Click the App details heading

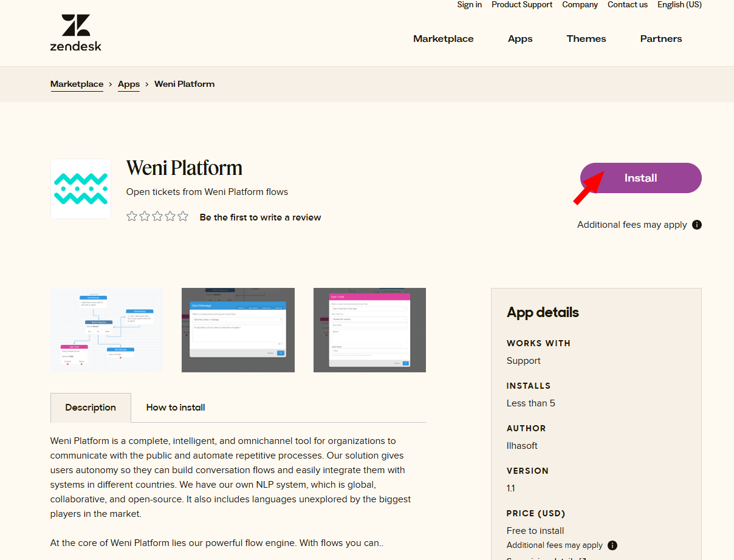tap(543, 313)
